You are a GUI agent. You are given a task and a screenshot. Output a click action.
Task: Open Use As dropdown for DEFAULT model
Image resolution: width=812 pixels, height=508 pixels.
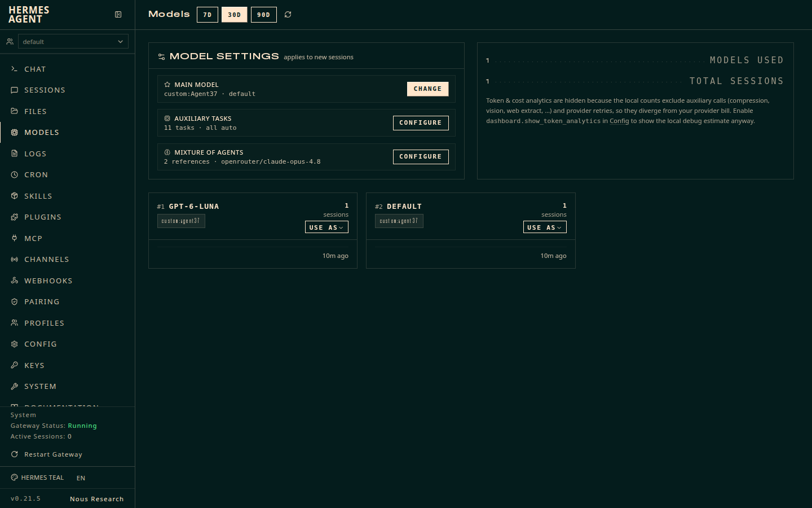[545, 227]
